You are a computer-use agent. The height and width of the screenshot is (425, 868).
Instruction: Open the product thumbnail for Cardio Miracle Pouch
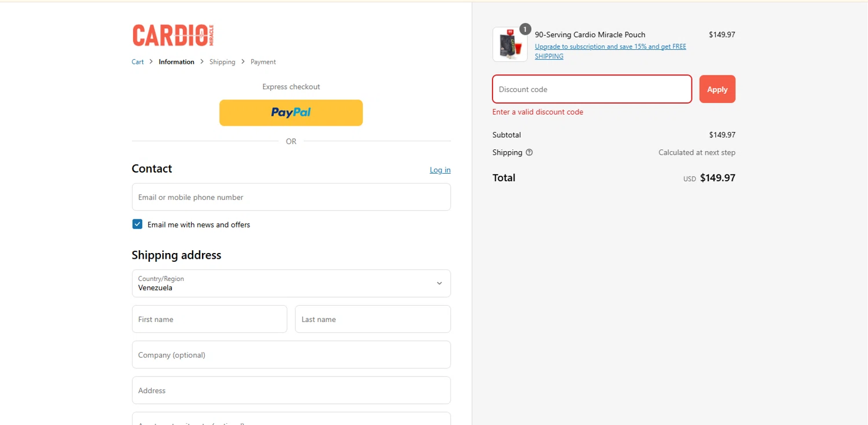click(510, 44)
